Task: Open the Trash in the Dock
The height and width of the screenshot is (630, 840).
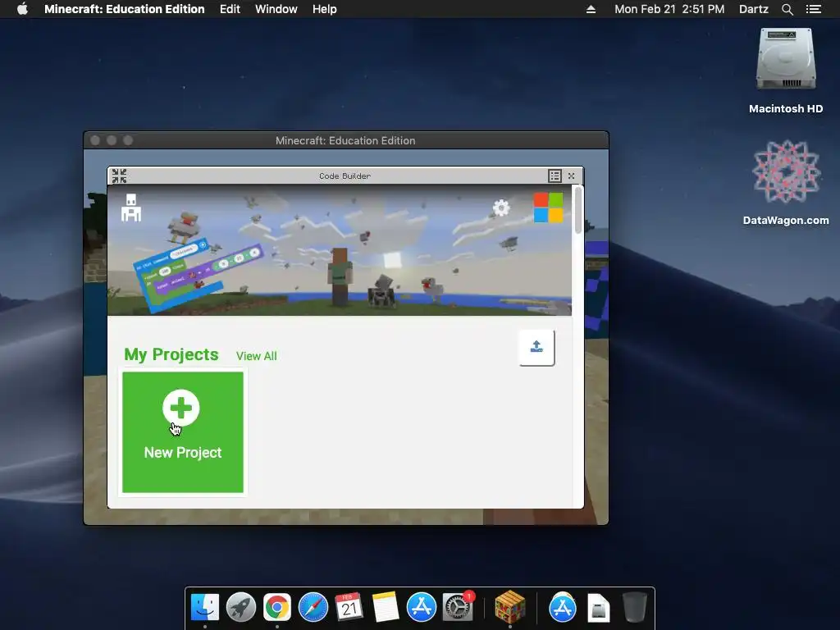Action: pos(635,607)
